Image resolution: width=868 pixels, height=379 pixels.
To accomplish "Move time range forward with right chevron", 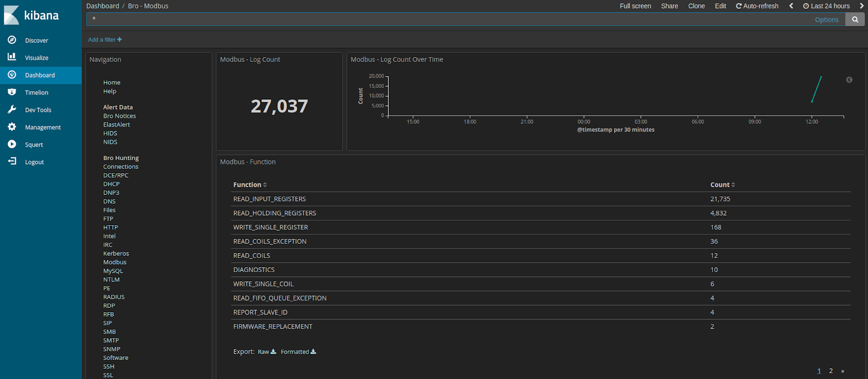I will pos(861,6).
